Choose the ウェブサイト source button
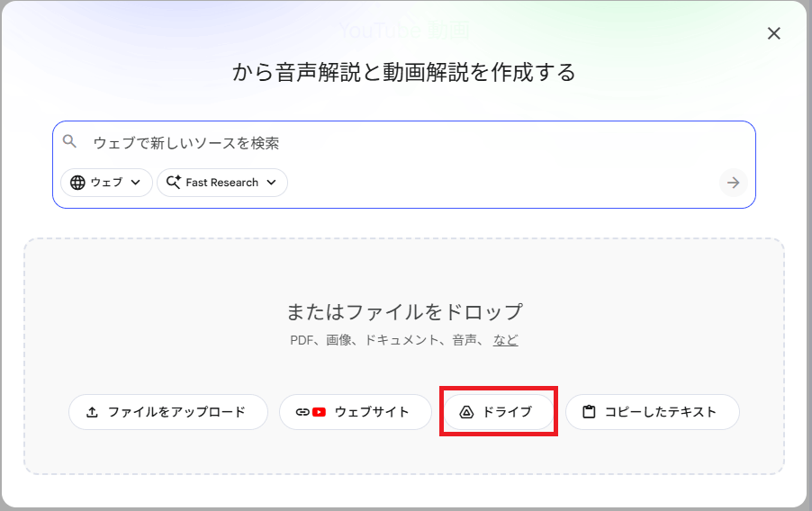812x511 pixels. 356,412
